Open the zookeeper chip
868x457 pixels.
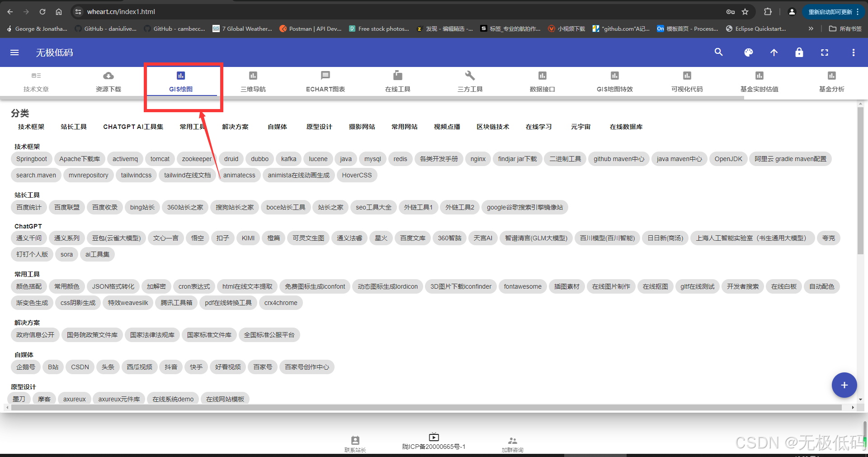(197, 159)
